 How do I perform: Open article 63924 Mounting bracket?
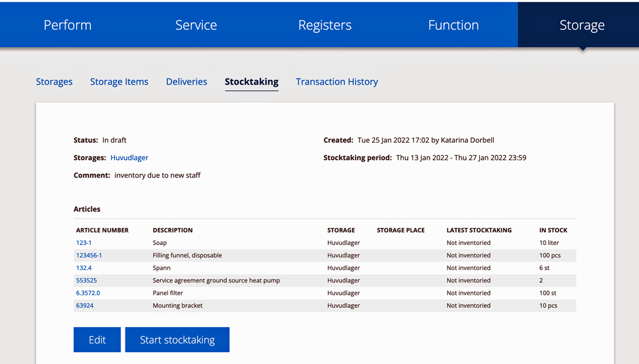(85, 305)
